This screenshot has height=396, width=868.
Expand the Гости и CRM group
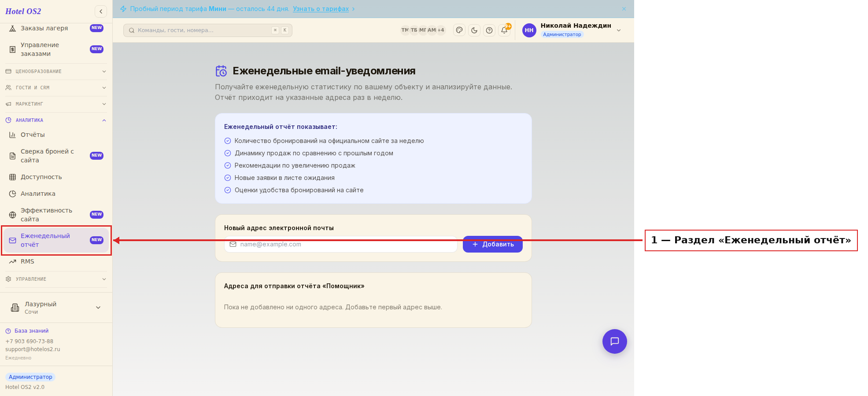coord(56,88)
